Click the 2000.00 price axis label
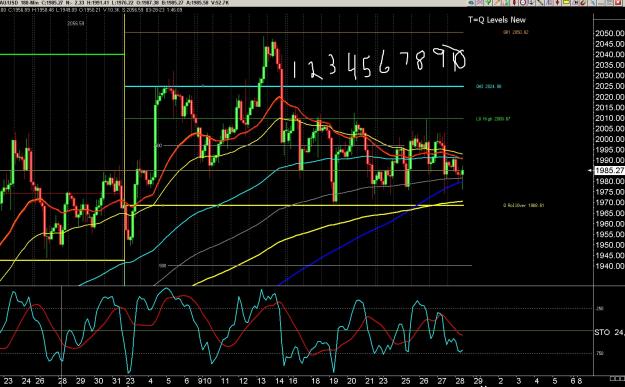 click(609, 139)
